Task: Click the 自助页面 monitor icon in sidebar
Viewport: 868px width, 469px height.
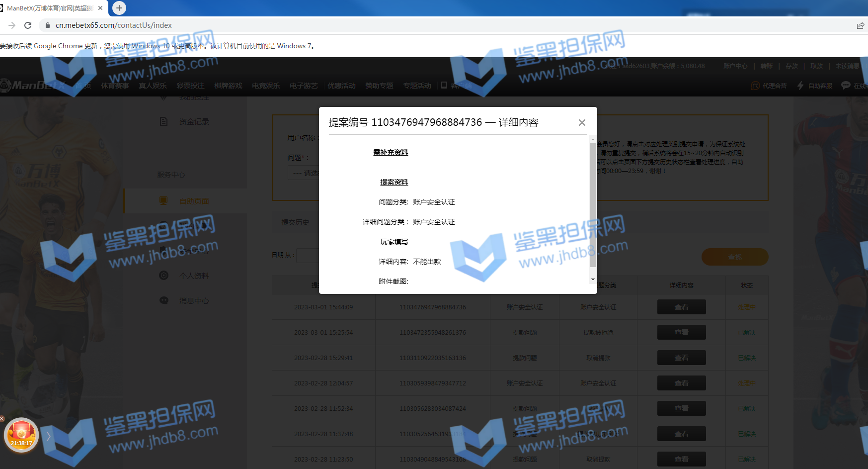Action: [163, 201]
